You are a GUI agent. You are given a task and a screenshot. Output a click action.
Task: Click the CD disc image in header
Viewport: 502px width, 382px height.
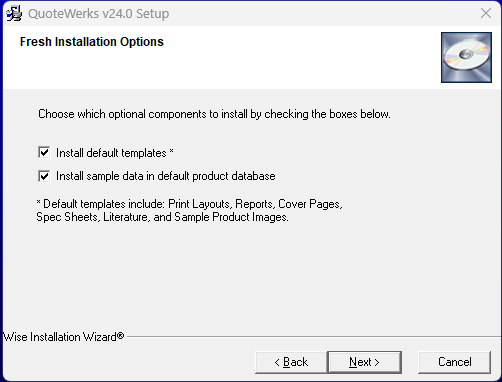coord(466,57)
